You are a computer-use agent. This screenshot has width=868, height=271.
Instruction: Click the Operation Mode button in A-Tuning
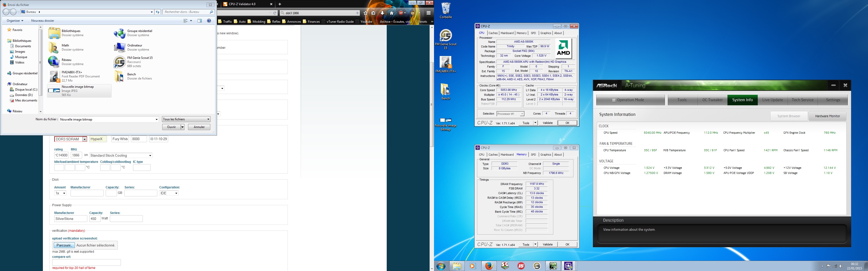[630, 100]
